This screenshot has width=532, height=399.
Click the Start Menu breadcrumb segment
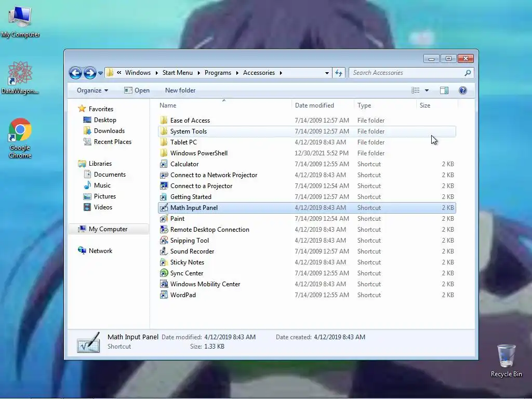pyautogui.click(x=178, y=73)
